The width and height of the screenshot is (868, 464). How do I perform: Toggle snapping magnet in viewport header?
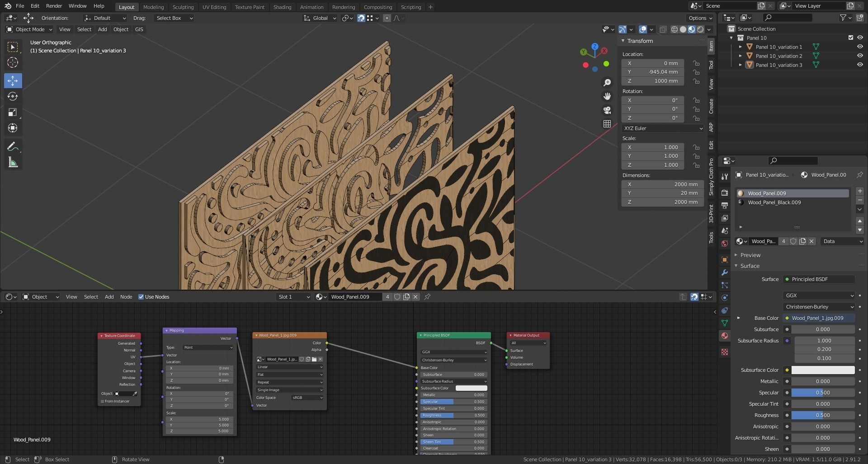(361, 18)
